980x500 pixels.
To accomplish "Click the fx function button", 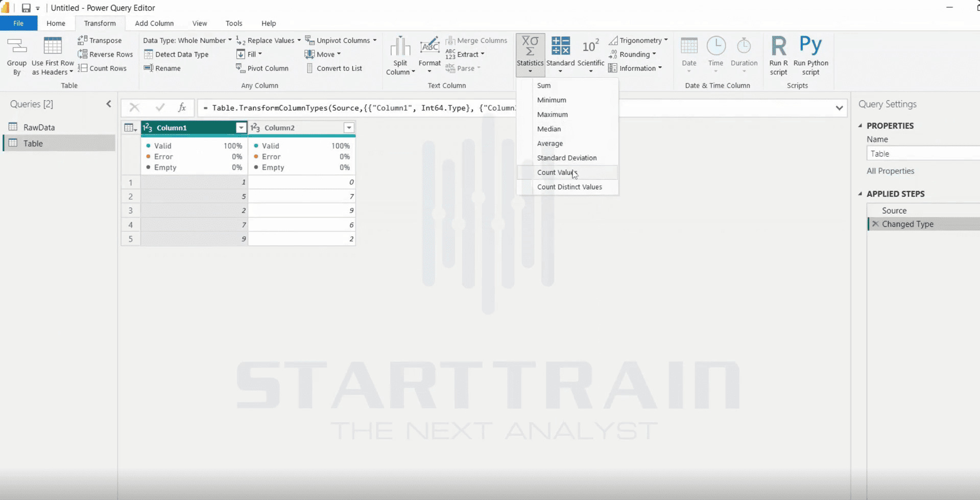I will 182,107.
